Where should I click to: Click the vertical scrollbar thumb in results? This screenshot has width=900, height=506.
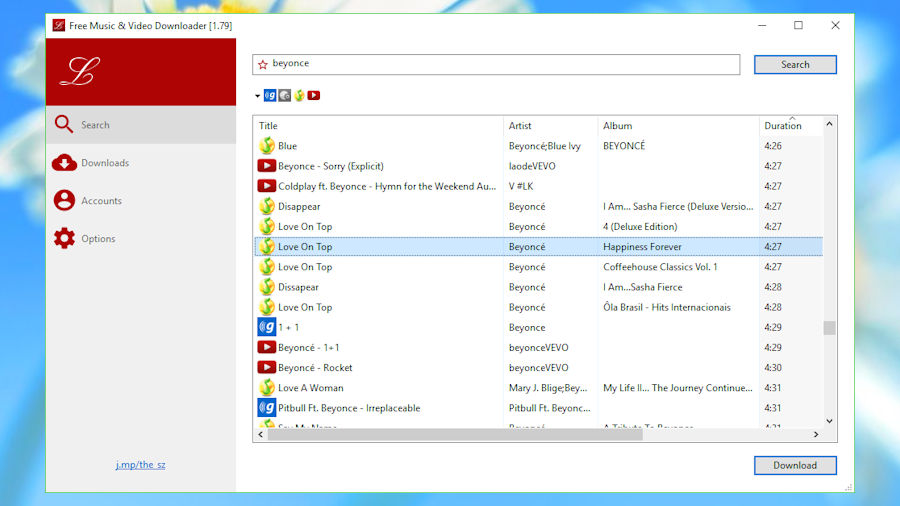tap(829, 328)
